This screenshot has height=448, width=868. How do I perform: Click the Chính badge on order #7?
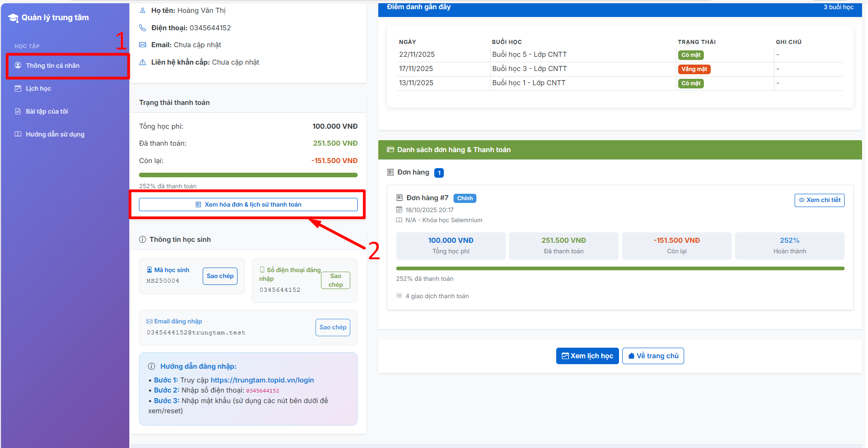pos(464,198)
